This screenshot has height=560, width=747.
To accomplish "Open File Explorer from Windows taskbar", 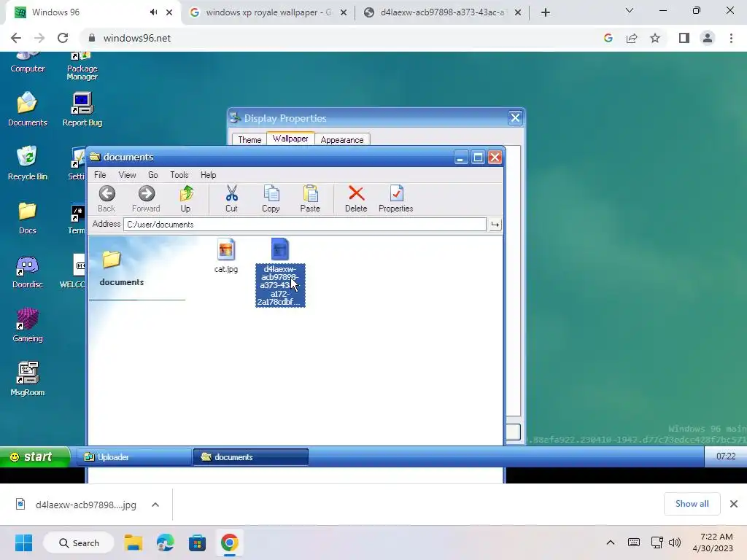I will tap(133, 542).
